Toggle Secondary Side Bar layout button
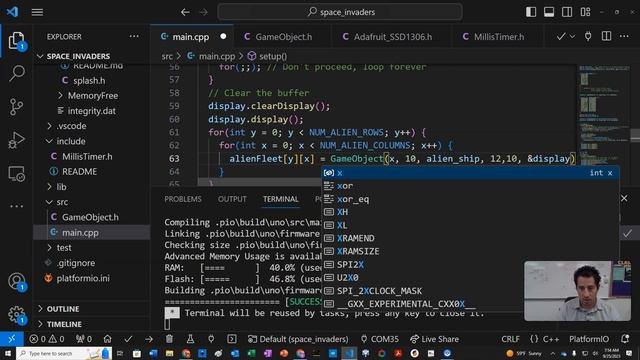Image resolution: width=640 pixels, height=360 pixels. click(567, 12)
